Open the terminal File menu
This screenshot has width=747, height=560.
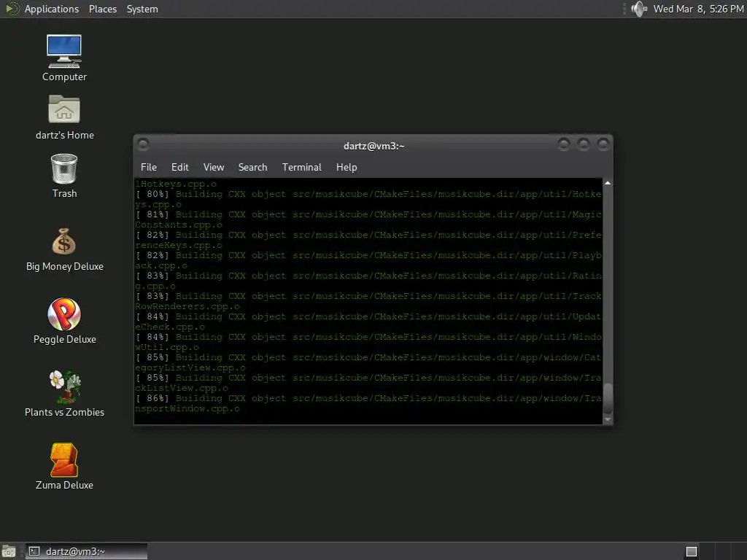(x=149, y=167)
